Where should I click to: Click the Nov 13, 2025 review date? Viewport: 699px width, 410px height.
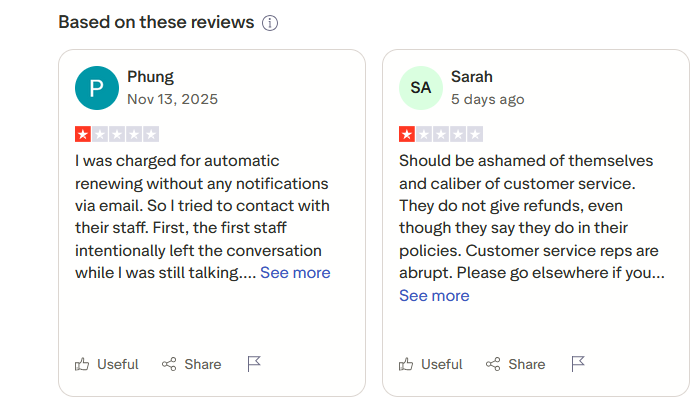(x=172, y=100)
